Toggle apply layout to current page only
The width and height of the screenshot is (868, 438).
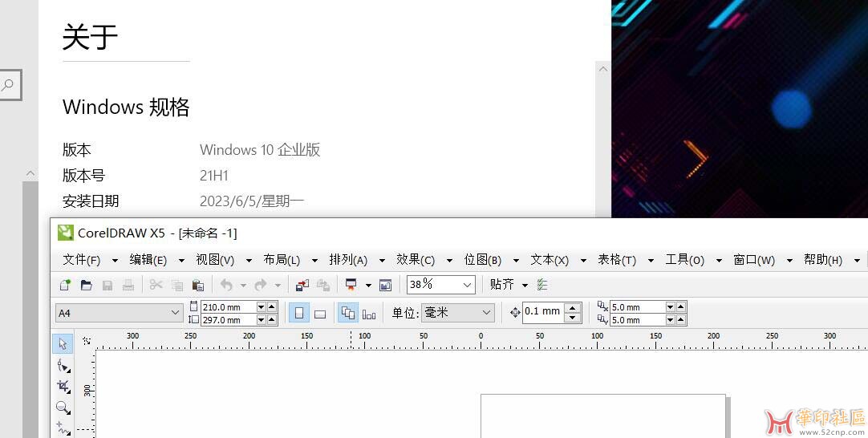(x=369, y=314)
